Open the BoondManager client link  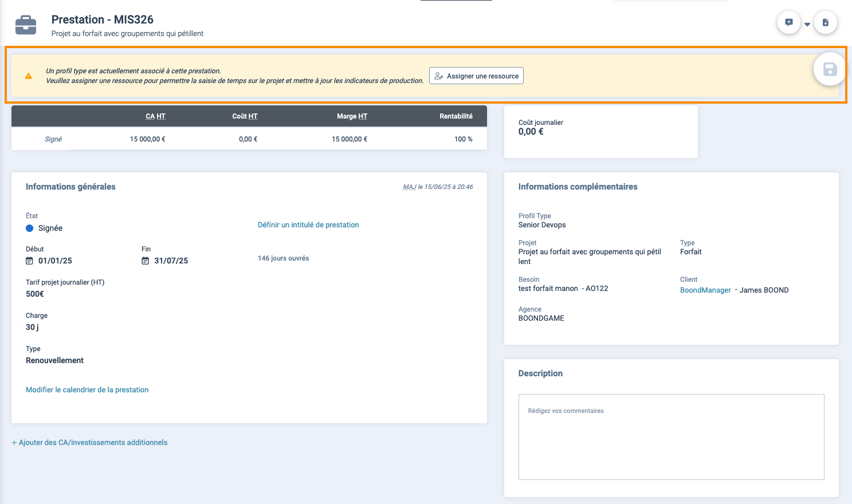(x=705, y=290)
